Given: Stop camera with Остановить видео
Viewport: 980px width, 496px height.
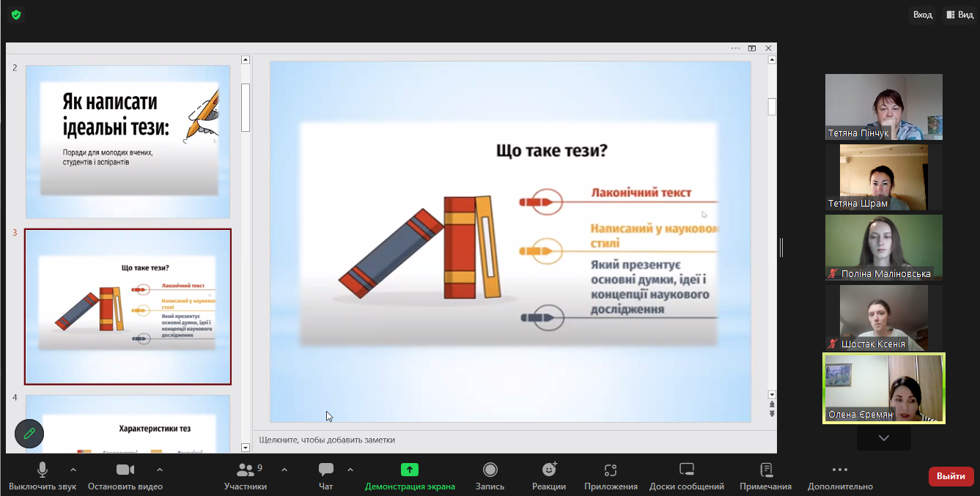Looking at the screenshot, I should tap(125, 476).
